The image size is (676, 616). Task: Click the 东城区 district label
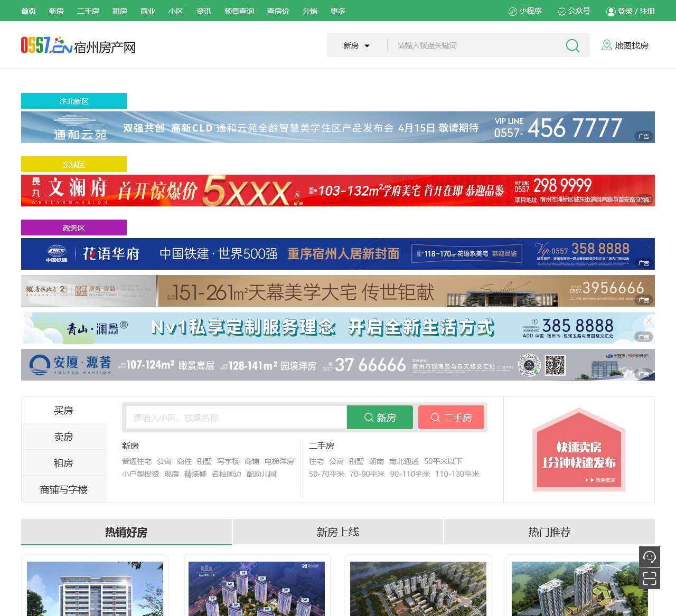pos(74,164)
